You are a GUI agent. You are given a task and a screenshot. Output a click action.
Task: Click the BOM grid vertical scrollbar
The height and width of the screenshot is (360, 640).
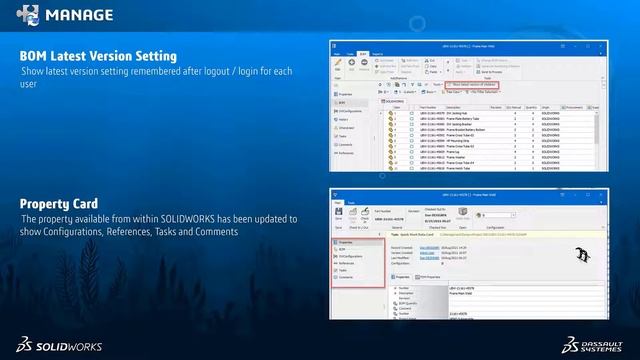596,130
